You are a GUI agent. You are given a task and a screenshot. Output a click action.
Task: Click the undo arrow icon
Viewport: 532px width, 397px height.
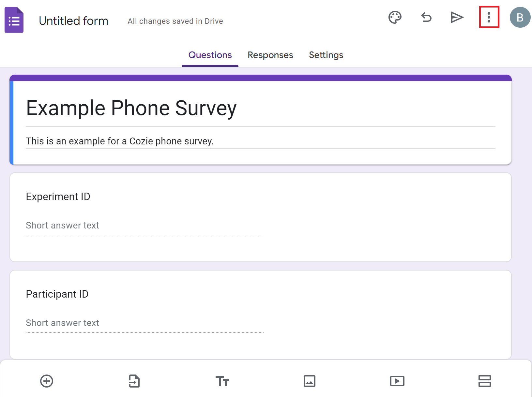coord(426,17)
